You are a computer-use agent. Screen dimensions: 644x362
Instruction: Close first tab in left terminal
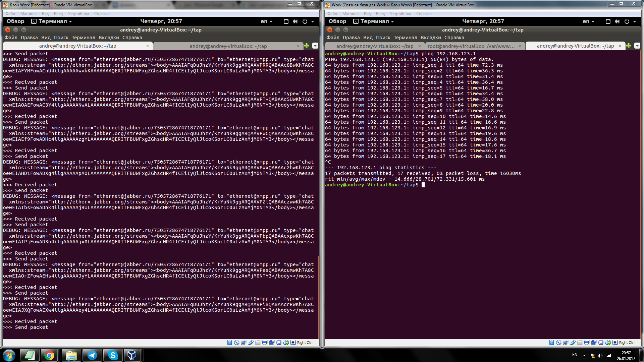148,46
